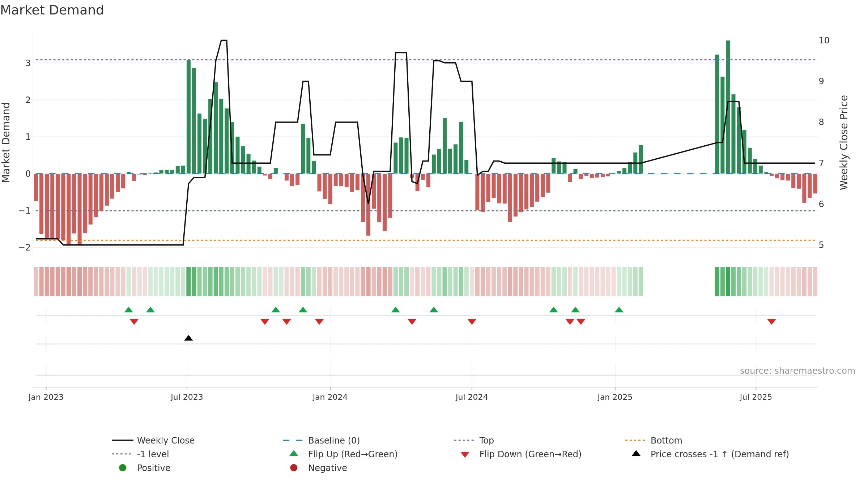This screenshot has width=868, height=488.
Task: Click the 5 tick on the right price axis
Action: click(821, 245)
